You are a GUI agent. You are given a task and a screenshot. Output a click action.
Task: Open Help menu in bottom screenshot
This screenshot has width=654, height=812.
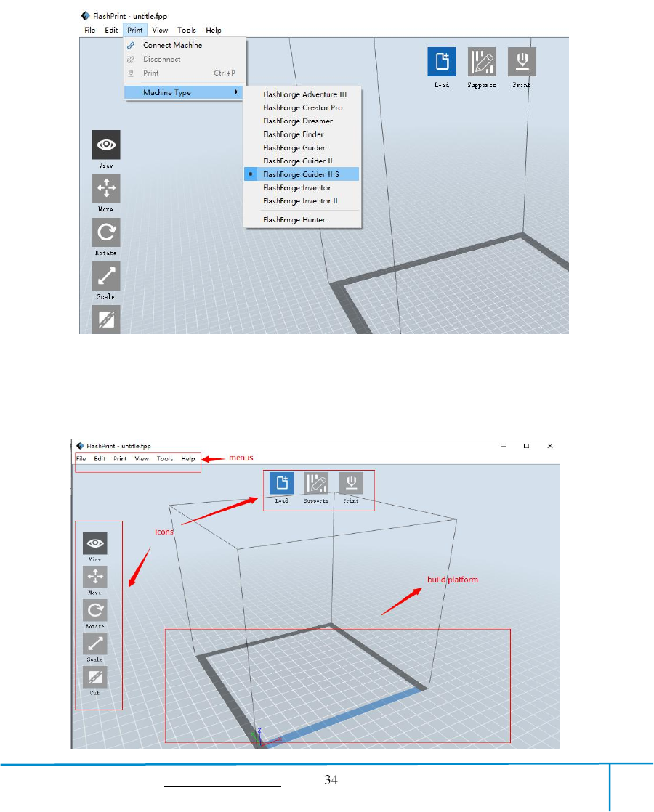pyautogui.click(x=188, y=459)
